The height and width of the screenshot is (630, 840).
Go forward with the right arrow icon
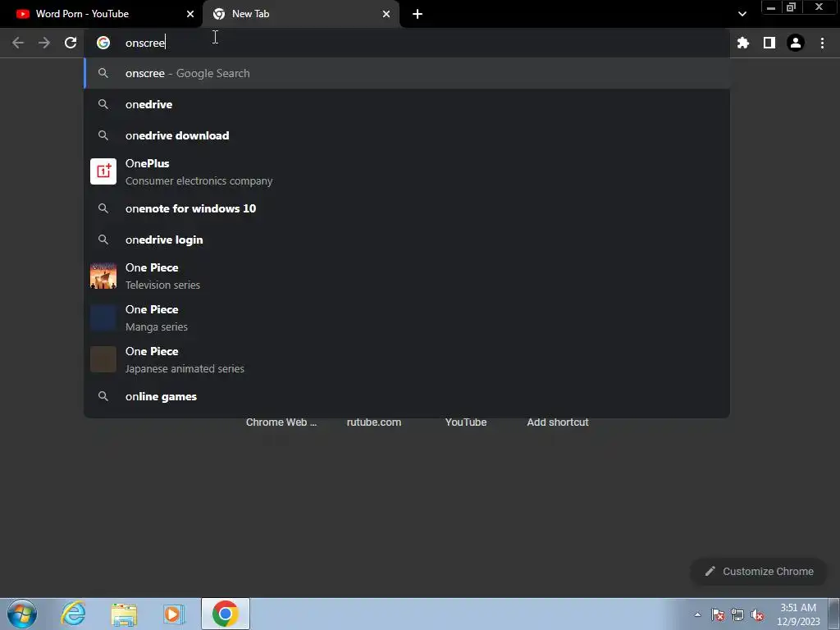coord(44,43)
